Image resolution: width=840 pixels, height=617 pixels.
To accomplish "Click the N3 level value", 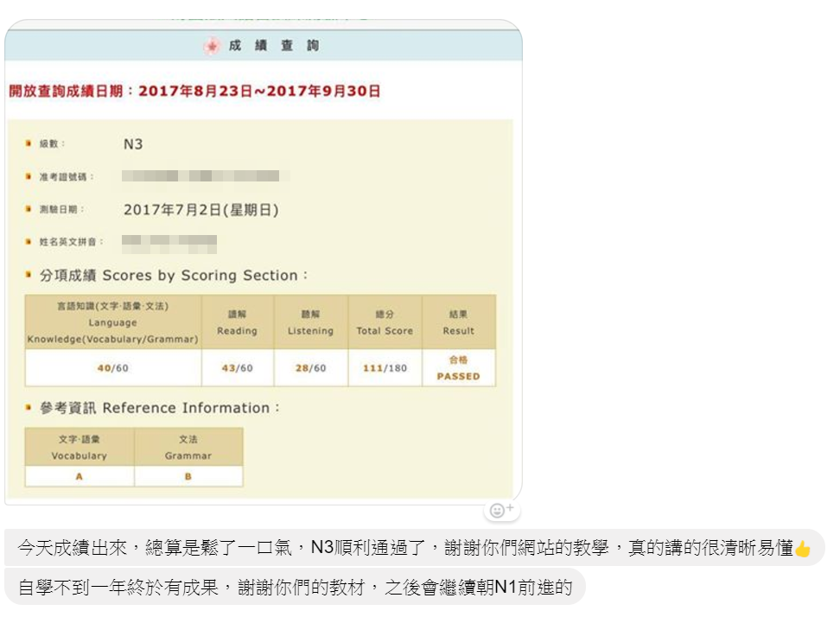I will [x=133, y=144].
